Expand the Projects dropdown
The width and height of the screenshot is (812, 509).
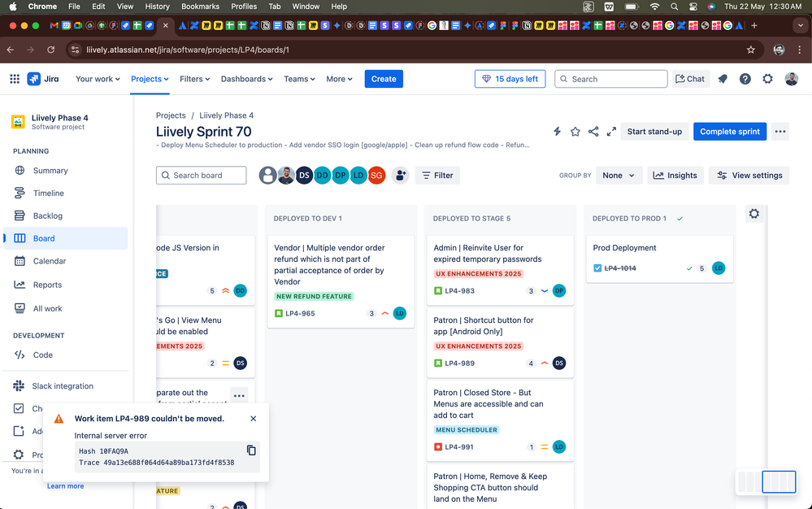click(x=150, y=79)
